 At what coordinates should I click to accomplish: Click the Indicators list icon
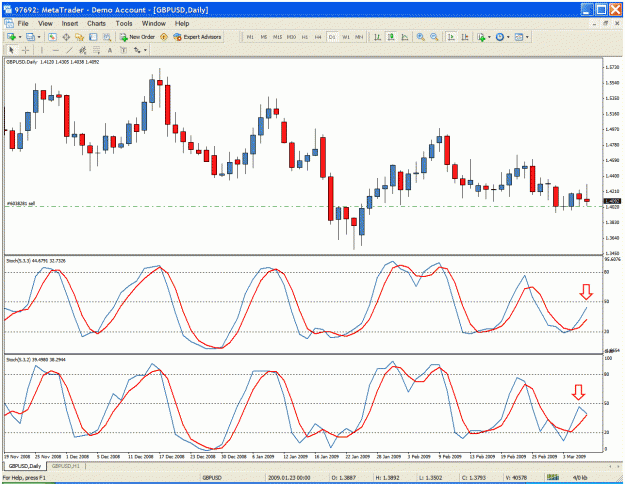(481, 37)
